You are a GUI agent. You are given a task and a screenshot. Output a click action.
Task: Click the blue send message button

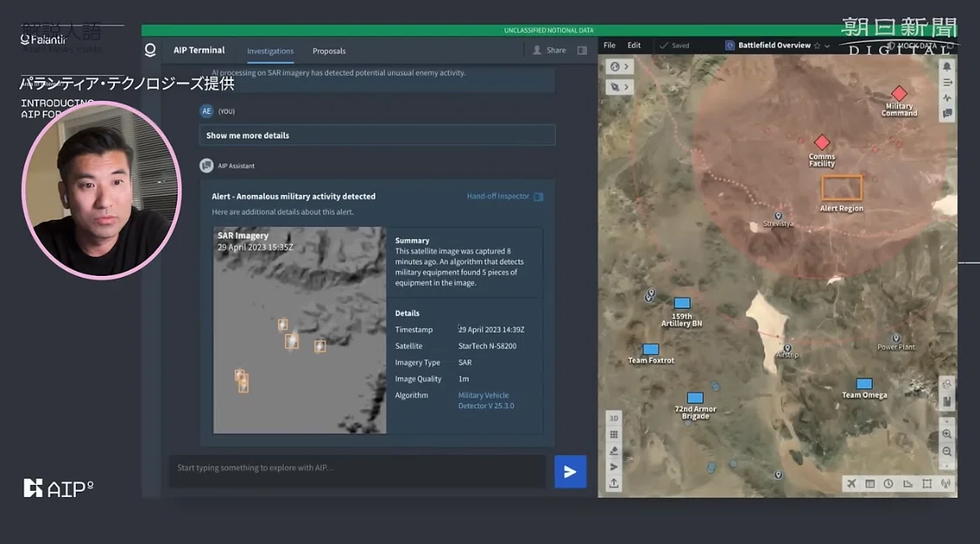click(x=570, y=472)
